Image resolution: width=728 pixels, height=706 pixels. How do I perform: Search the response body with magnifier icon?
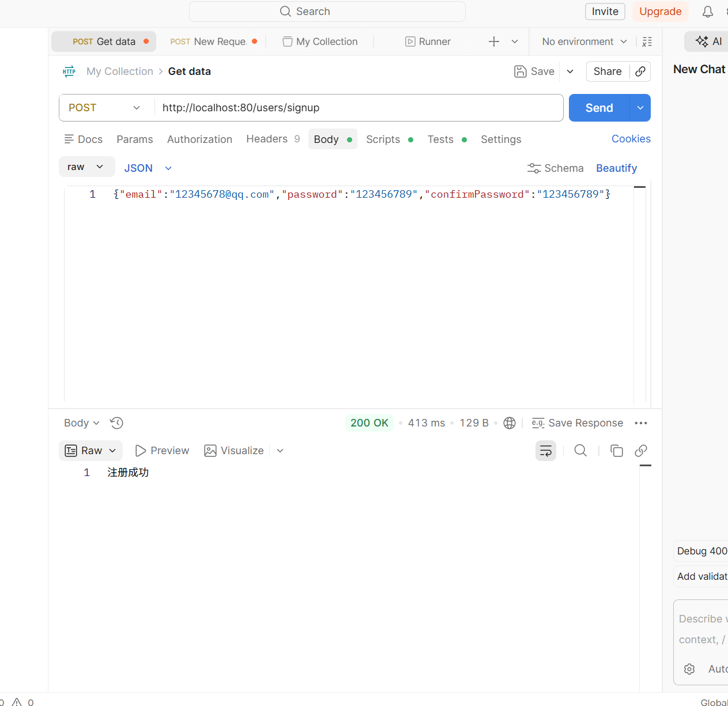(x=580, y=451)
